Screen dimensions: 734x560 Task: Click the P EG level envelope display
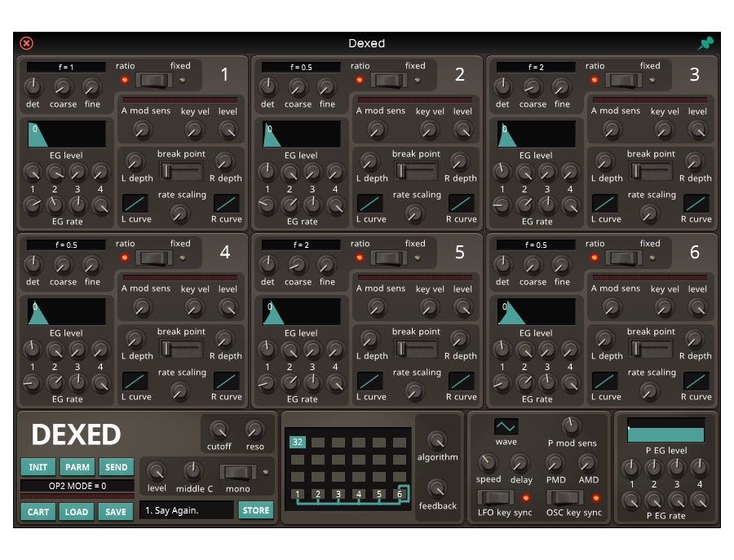[665, 430]
